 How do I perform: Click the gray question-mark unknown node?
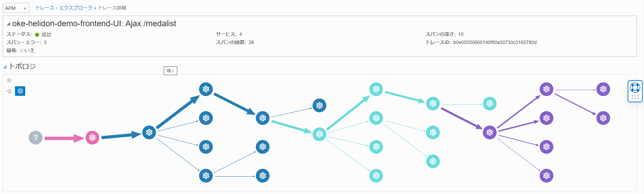(x=36, y=138)
